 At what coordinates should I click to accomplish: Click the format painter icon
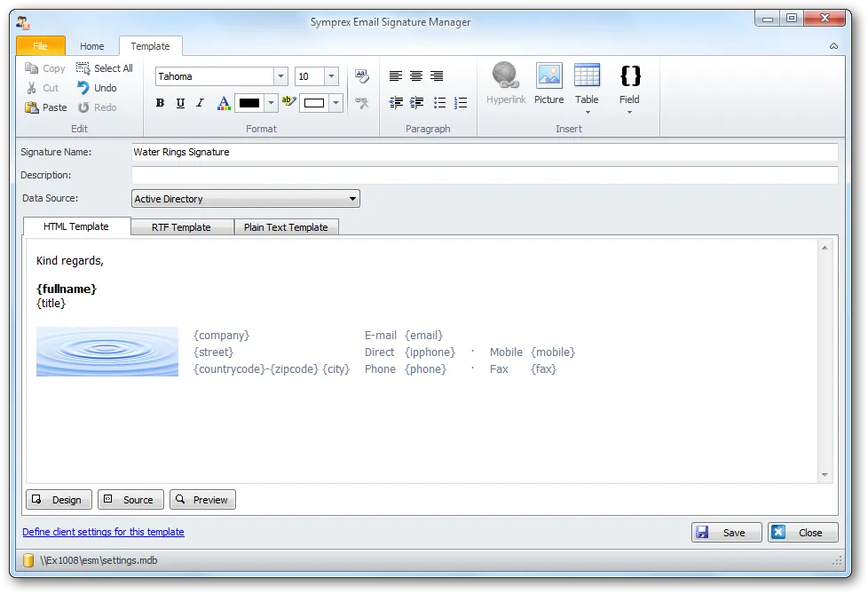pyautogui.click(x=361, y=75)
